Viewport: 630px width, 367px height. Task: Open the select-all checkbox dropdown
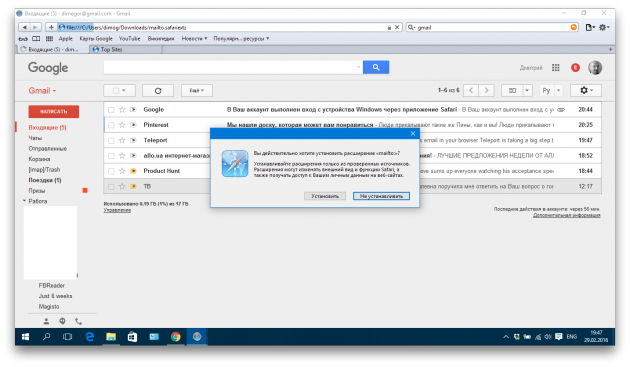click(124, 90)
